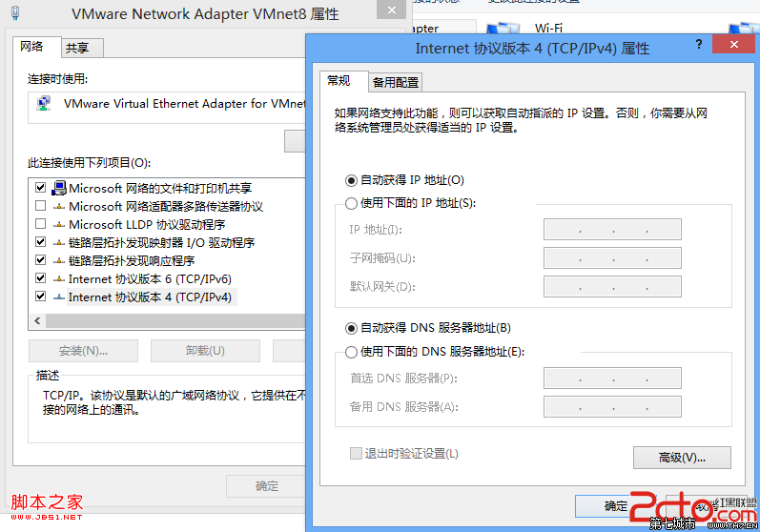Click the VMware adapter icon in connection field

(x=44, y=104)
